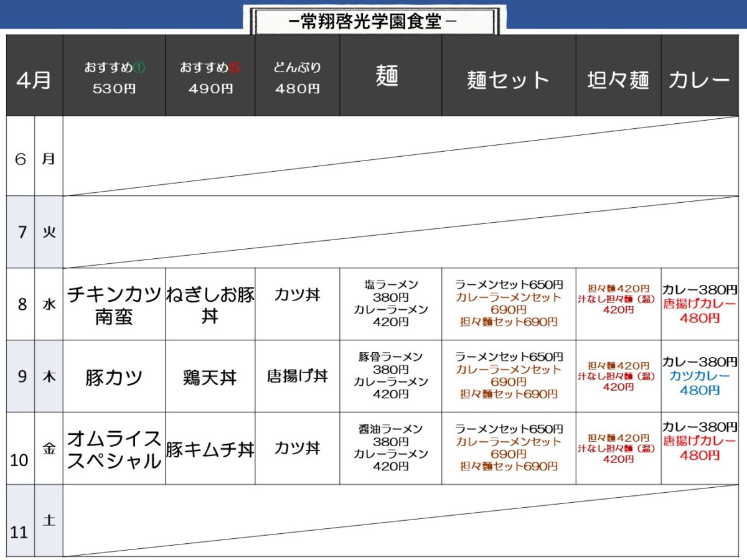Select 豚カツ on Thursday's row
747x560 pixels.
(114, 377)
